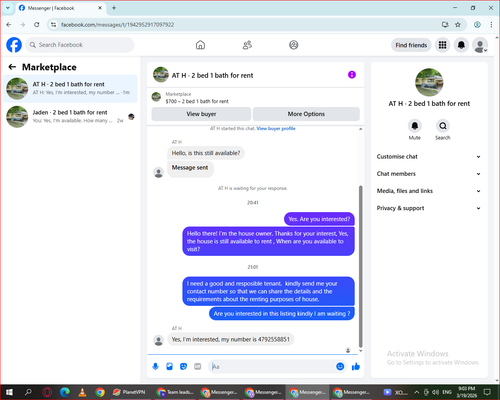Click the browser Back arrow

[9, 25]
